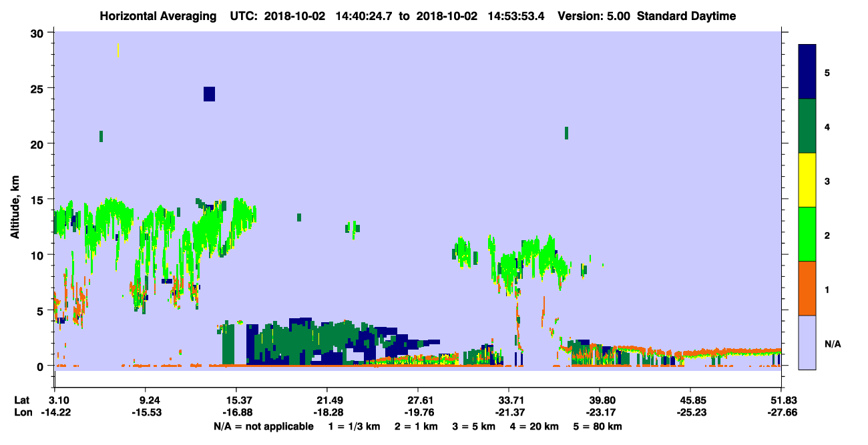Click the isolated dark blue block near 24 km altitude
868x445 pixels.
(209, 94)
